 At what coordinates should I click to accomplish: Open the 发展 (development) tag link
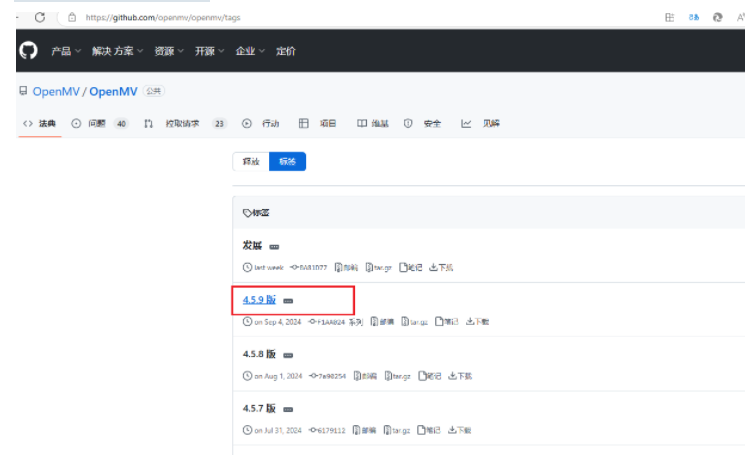tap(252, 246)
